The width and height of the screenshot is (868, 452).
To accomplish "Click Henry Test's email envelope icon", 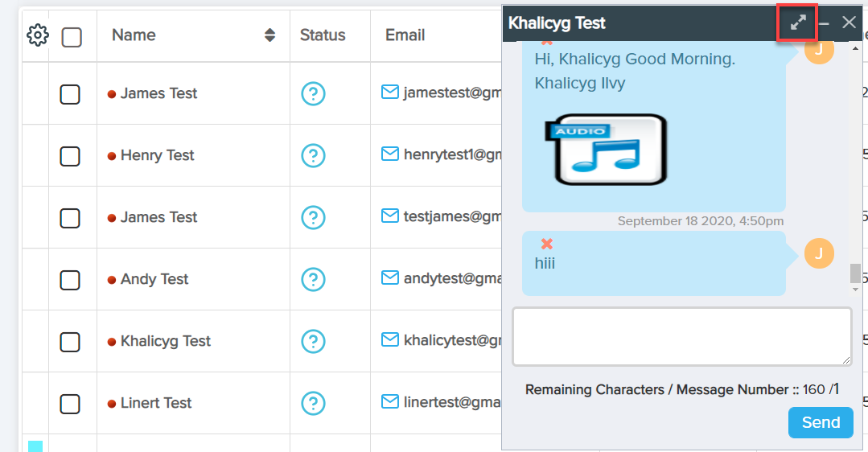I will pos(390,154).
